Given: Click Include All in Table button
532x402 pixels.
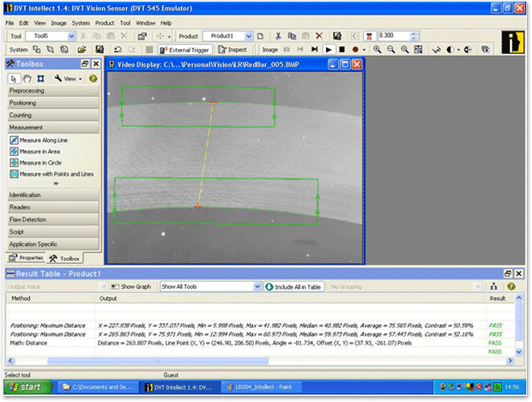Looking at the screenshot, I should click(x=294, y=286).
